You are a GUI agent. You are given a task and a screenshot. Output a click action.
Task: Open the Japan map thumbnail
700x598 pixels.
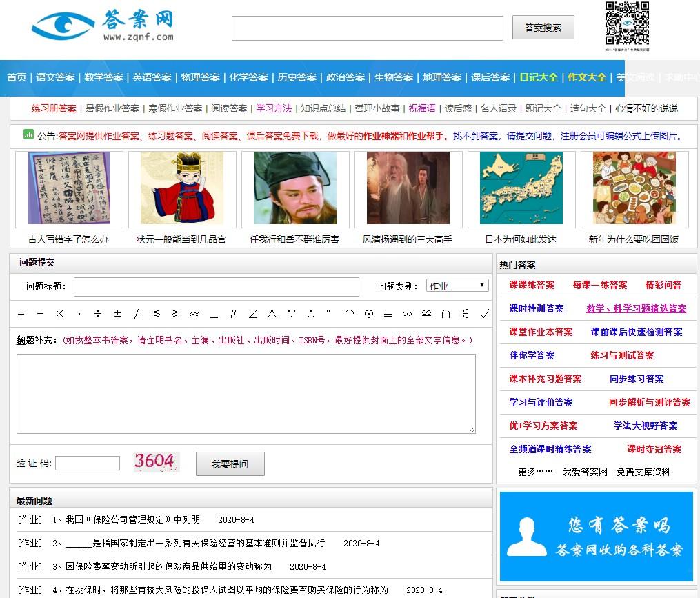coord(521,188)
